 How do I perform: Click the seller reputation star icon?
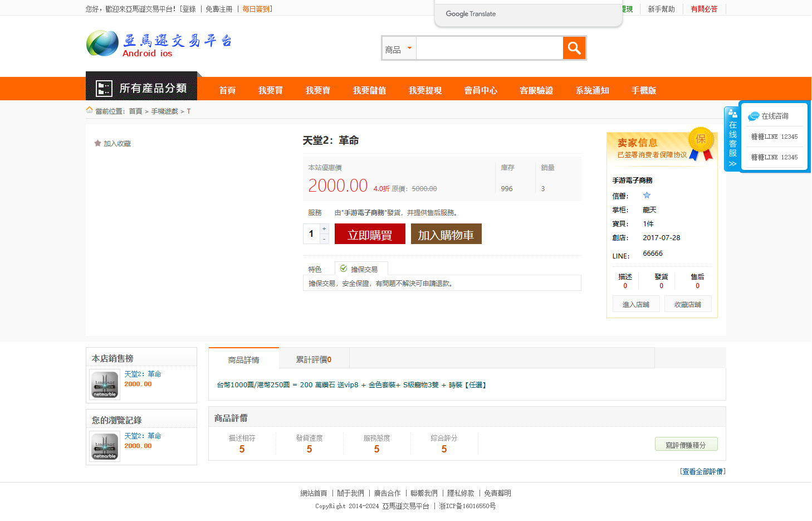point(647,196)
